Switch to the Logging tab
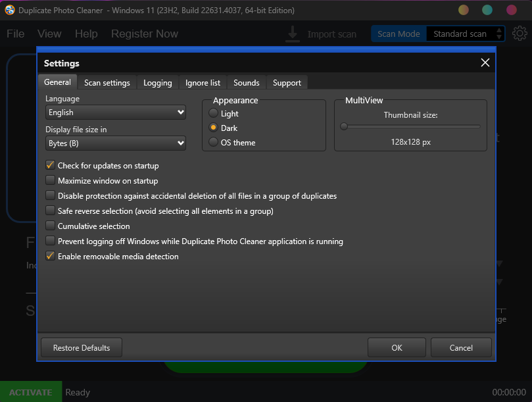Viewport: 532px width, 402px height. pos(157,83)
